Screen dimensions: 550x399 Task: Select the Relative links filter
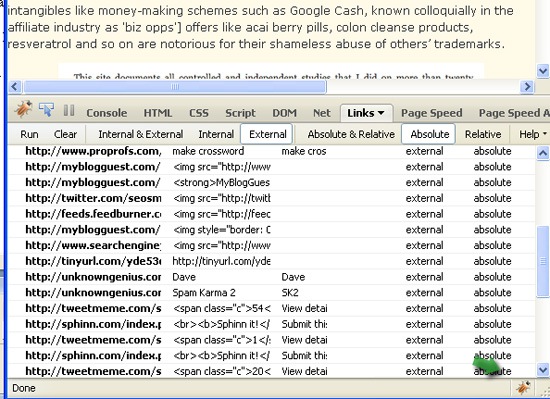[x=483, y=134]
